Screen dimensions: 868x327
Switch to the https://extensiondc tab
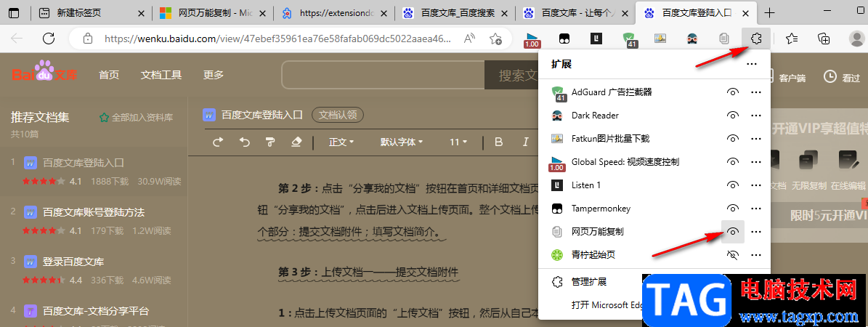click(x=334, y=13)
